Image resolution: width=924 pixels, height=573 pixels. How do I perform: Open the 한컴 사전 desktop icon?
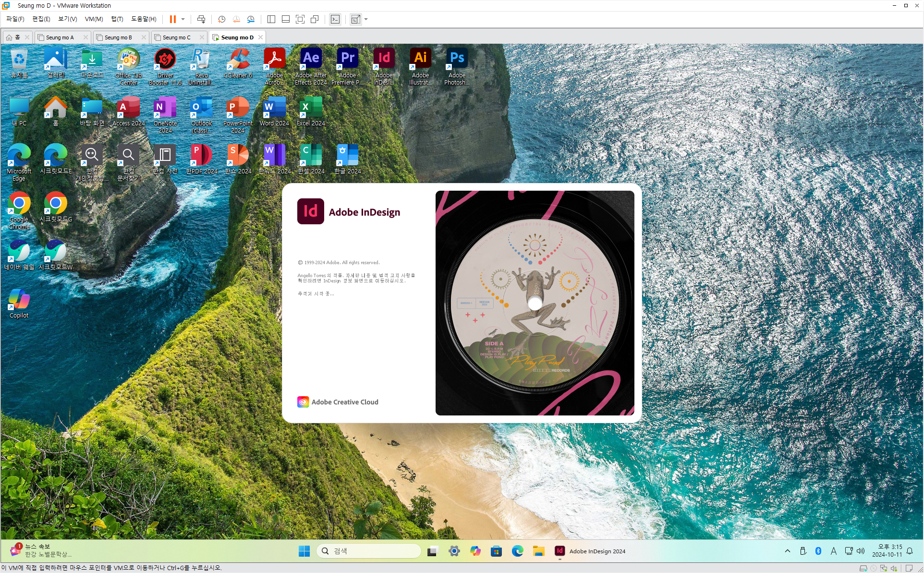[165, 159]
